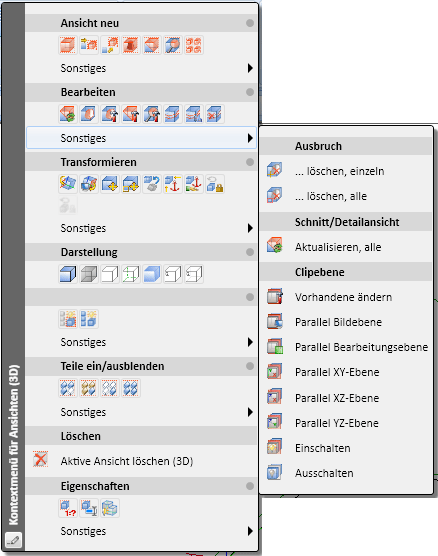Image resolution: width=438 pixels, height=556 pixels.
Task: Toggle the gray dot on Transformieren header
Action: (250, 162)
